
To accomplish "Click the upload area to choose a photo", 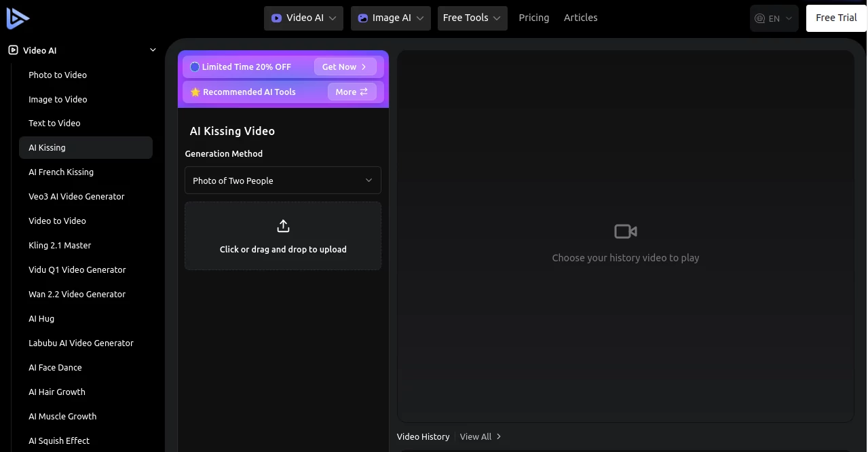I will 283,236.
